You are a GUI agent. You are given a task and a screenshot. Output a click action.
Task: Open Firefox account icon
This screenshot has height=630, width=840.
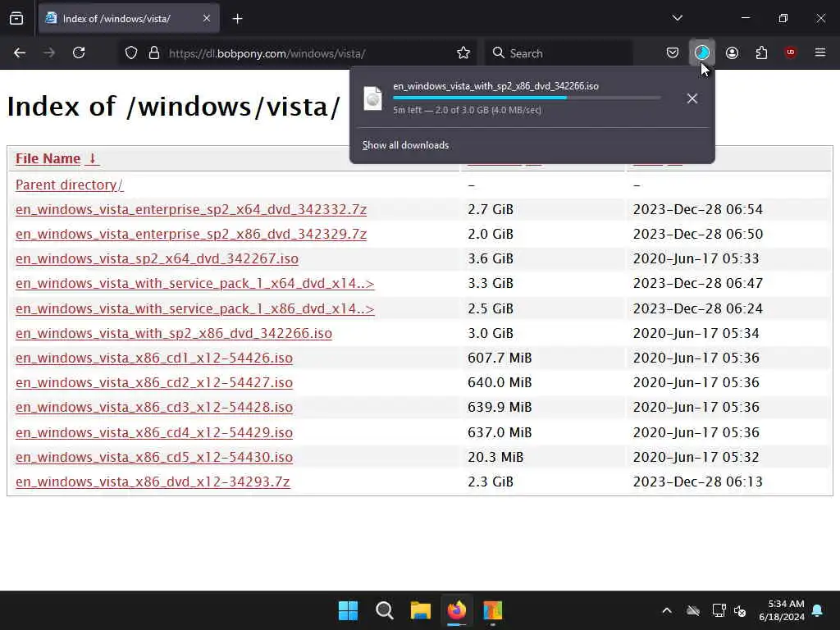point(732,52)
